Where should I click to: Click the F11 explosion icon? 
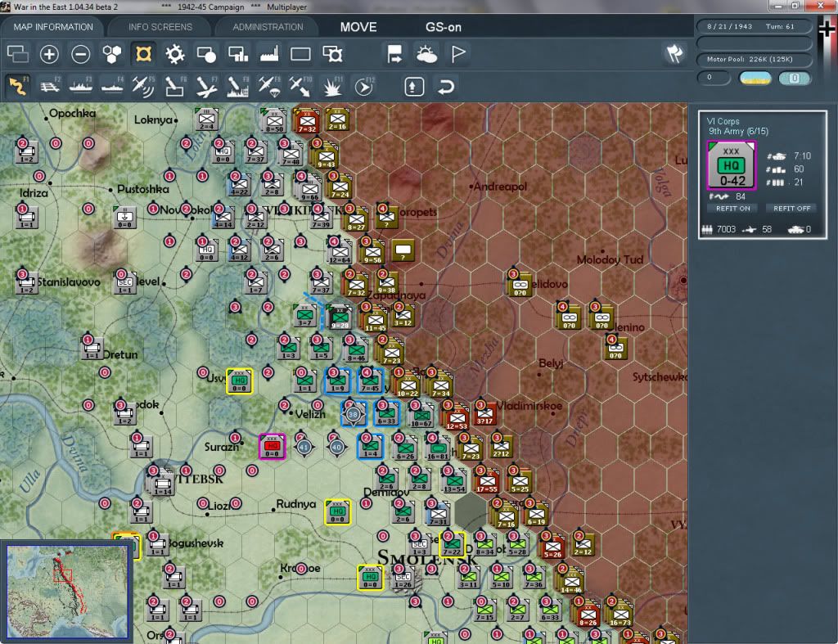pyautogui.click(x=332, y=86)
